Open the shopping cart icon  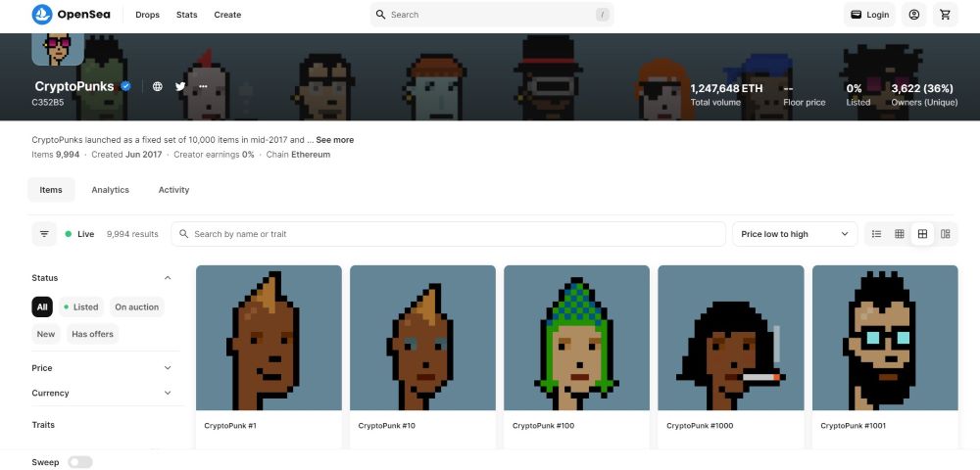[945, 15]
